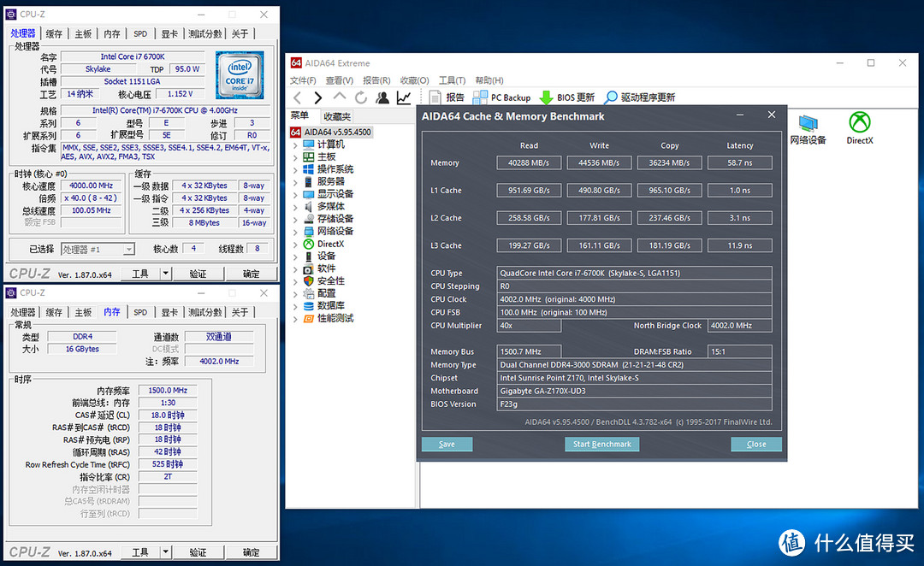924x566 pixels.
Task: Click the L3 Cache Copy 181.19 GB/s field
Action: click(669, 245)
